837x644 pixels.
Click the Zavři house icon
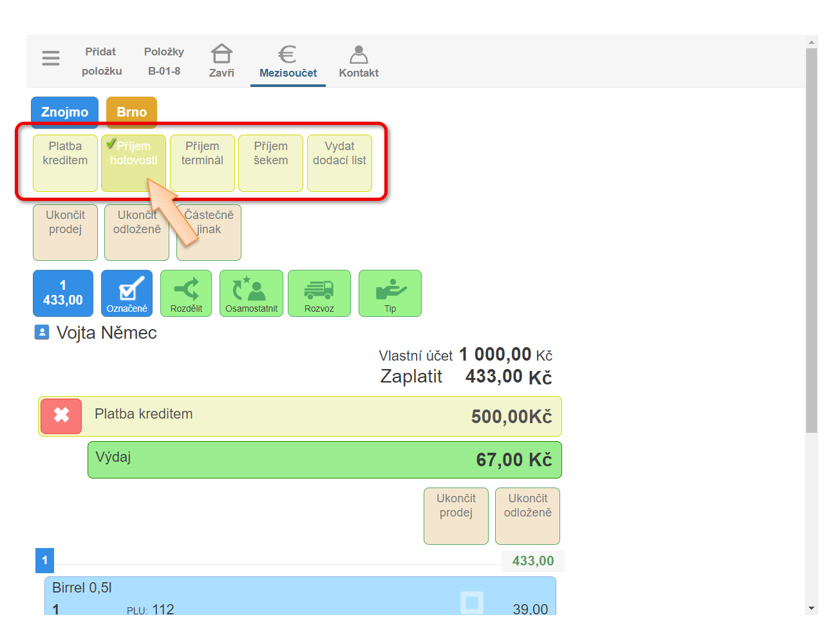tap(221, 54)
